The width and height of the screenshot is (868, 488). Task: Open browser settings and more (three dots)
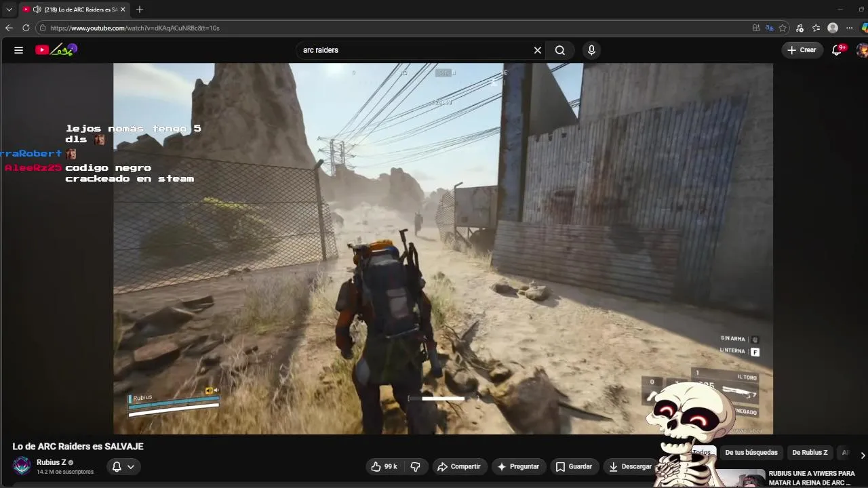click(x=849, y=28)
